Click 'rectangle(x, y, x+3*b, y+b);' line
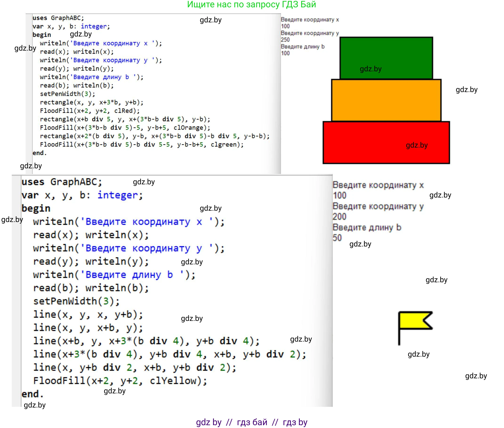This screenshot has height=428, width=504. [92, 102]
